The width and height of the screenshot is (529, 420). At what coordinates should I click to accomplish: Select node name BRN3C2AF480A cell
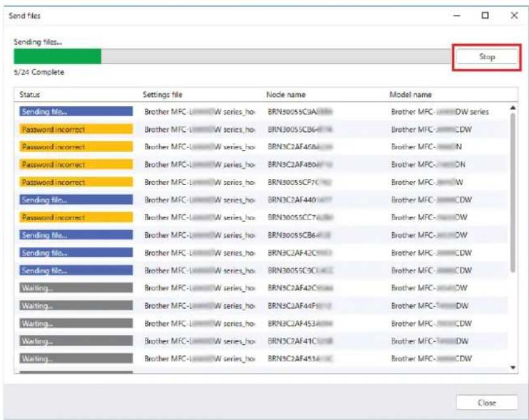(300, 165)
